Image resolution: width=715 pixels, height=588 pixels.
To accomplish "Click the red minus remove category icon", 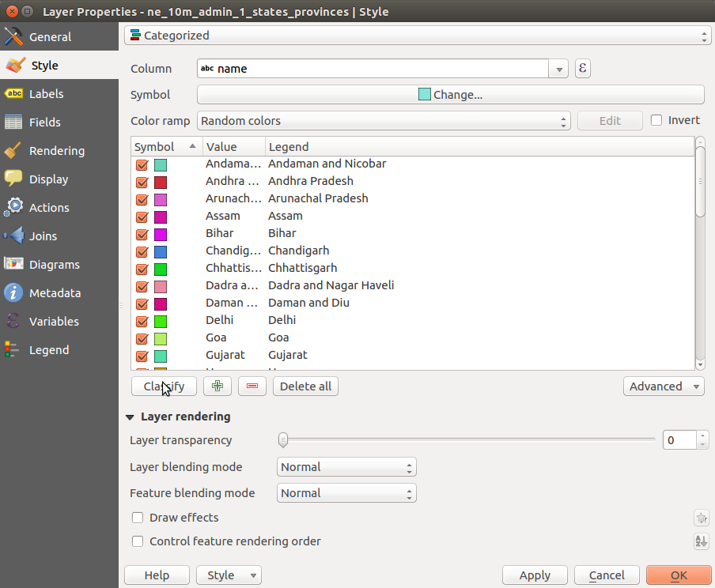I will point(252,386).
